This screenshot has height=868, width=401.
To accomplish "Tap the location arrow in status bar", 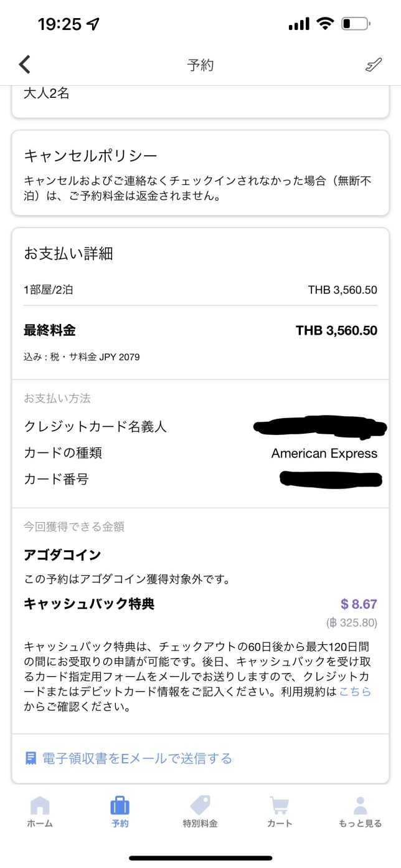I will click(93, 24).
